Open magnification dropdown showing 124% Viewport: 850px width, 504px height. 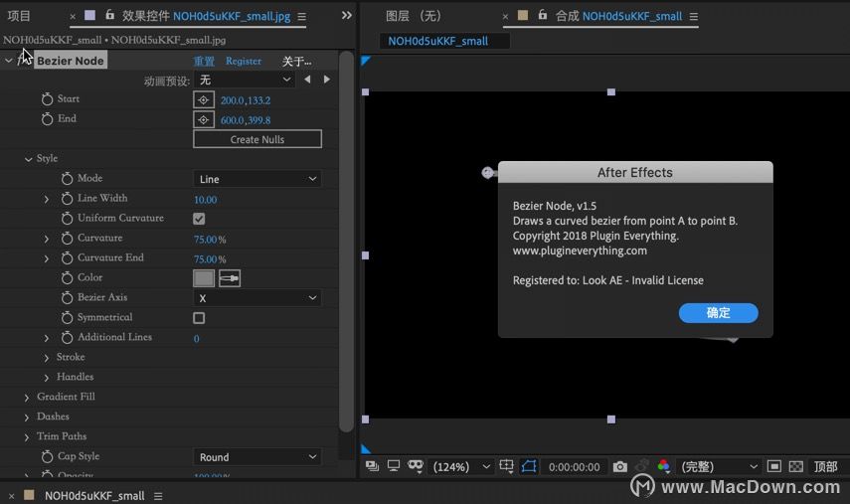coord(461,466)
